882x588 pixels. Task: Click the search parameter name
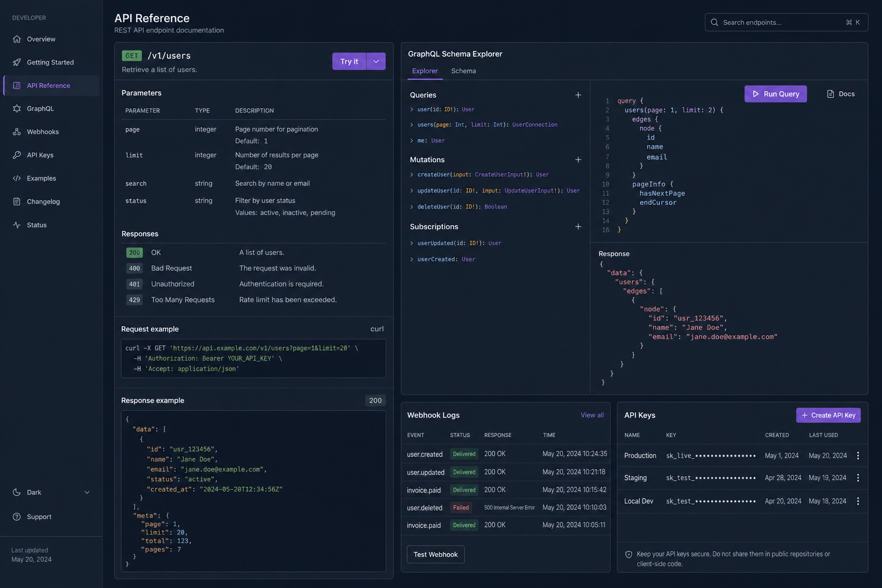tap(136, 184)
